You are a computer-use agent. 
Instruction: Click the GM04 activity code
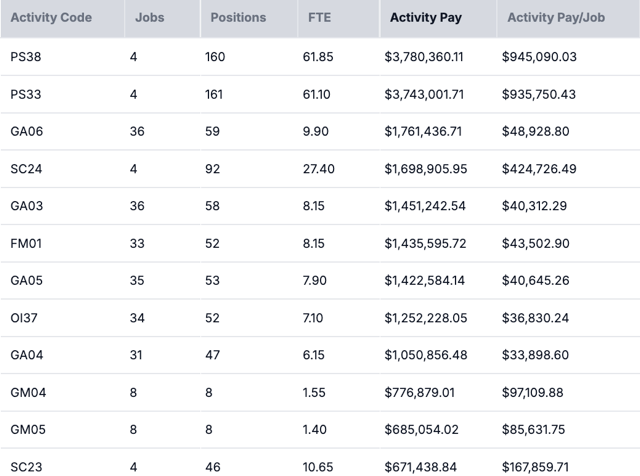pyautogui.click(x=28, y=393)
